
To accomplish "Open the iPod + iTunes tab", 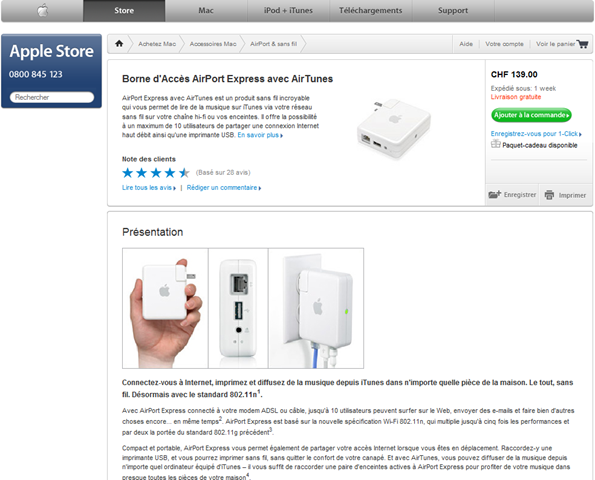I will point(288,11).
